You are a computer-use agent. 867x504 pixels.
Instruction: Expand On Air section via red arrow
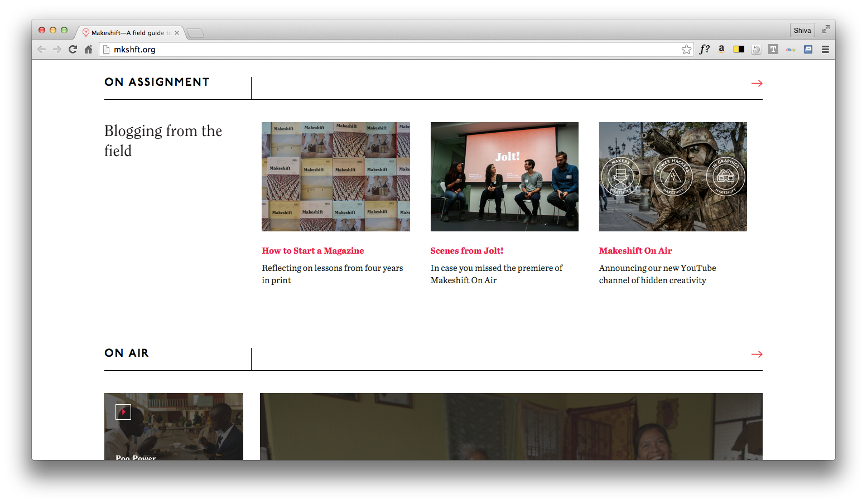click(x=757, y=354)
